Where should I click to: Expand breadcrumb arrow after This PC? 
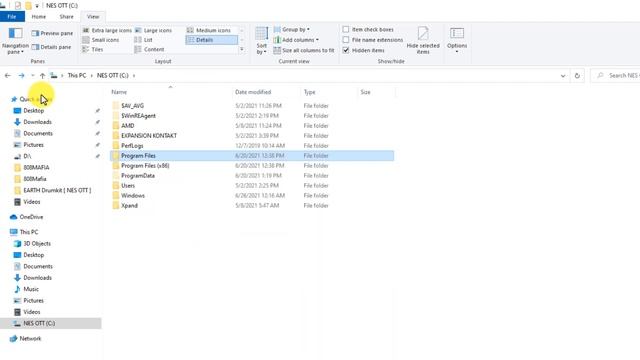point(92,76)
